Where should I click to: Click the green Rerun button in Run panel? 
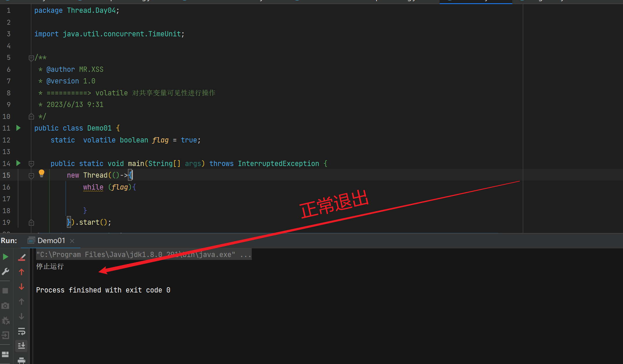pos(5,257)
